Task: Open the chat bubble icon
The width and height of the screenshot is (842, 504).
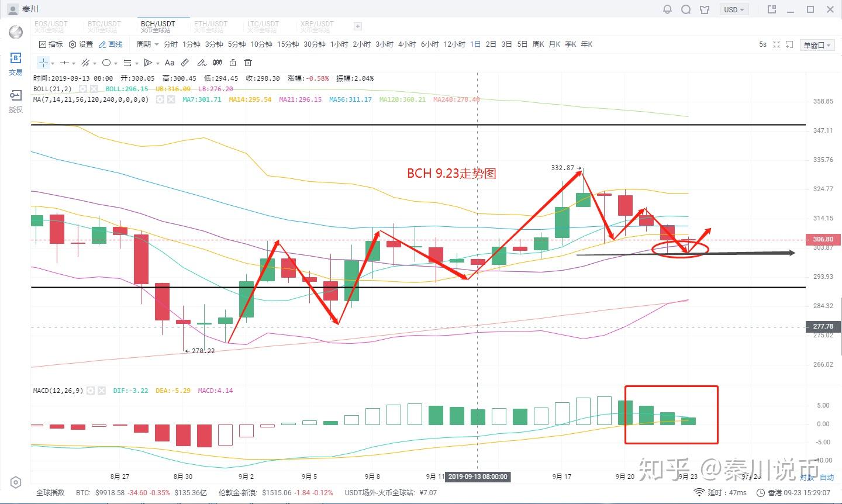Action: pos(686,9)
